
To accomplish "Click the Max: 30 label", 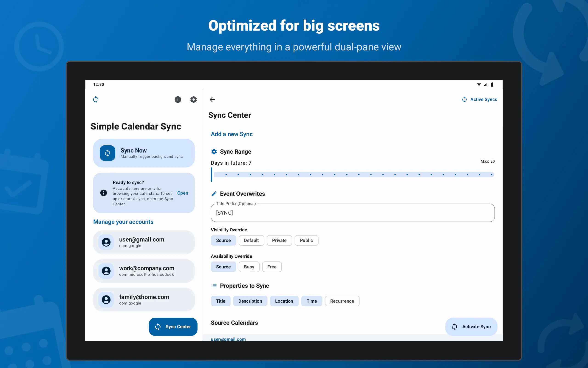I will 487,161.
